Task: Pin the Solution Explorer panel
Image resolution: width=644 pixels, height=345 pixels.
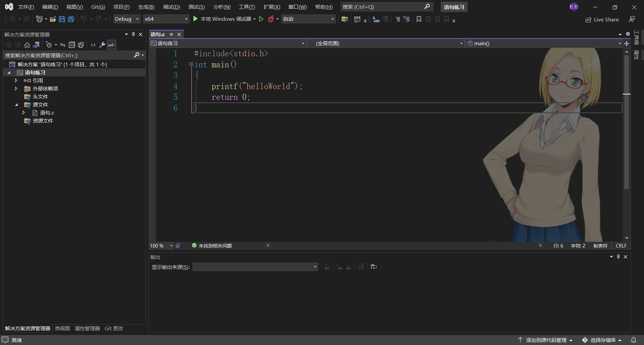Action: pos(133,34)
